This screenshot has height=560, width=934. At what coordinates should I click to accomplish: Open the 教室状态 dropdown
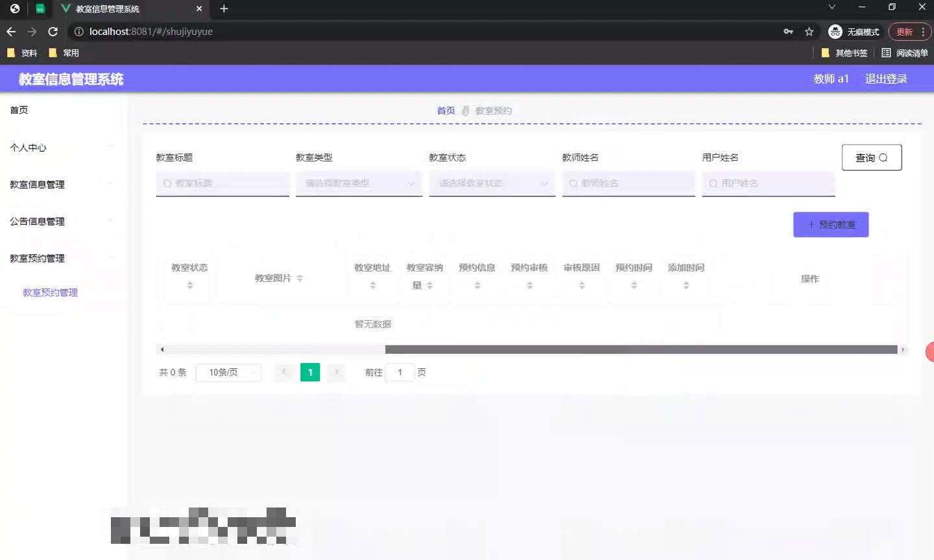tap(492, 183)
